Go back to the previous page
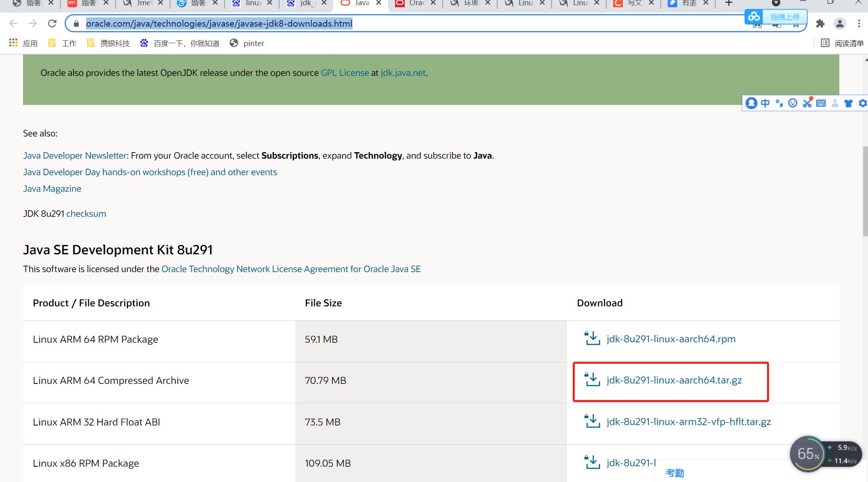Screen dimensions: 868x482 pos(13,23)
